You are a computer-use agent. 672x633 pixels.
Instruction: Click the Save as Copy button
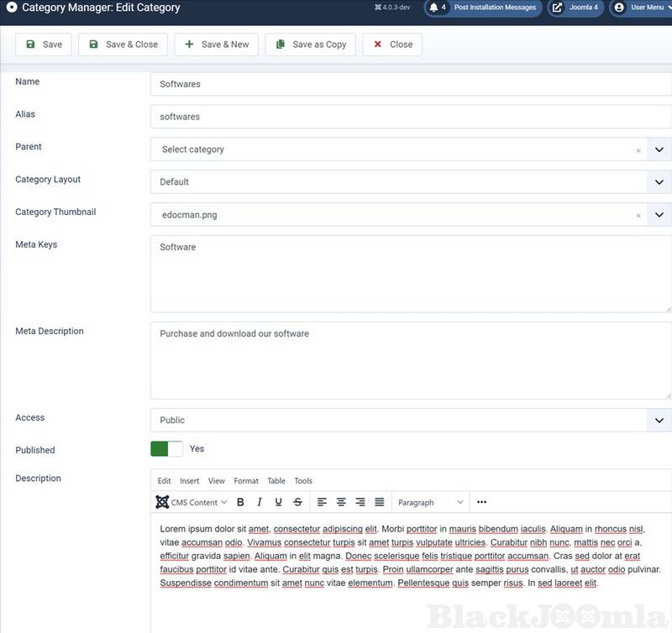point(311,44)
